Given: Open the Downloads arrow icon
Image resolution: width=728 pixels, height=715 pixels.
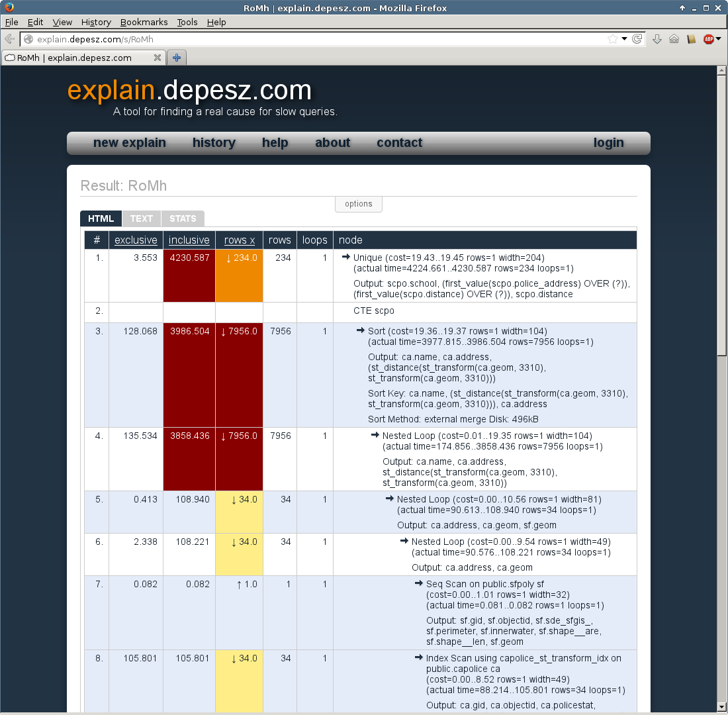Looking at the screenshot, I should [x=657, y=39].
